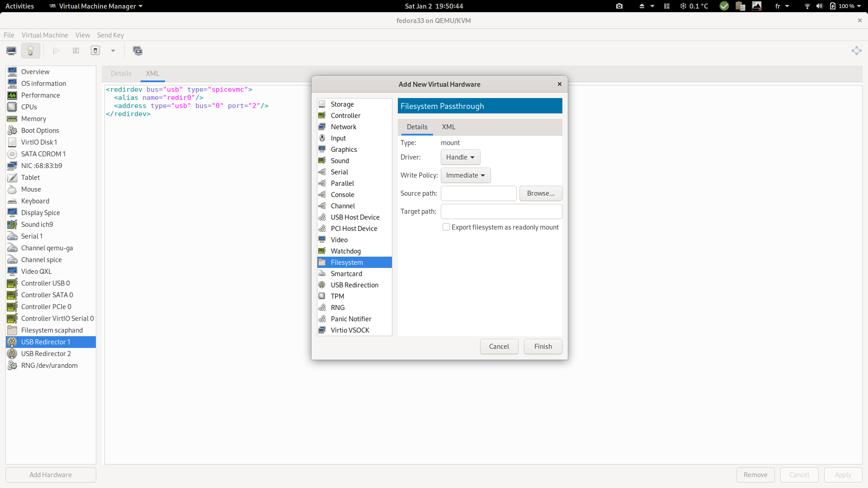The width and height of the screenshot is (868, 488).
Task: Choose PCI Host Device type
Action: pyautogui.click(x=354, y=228)
